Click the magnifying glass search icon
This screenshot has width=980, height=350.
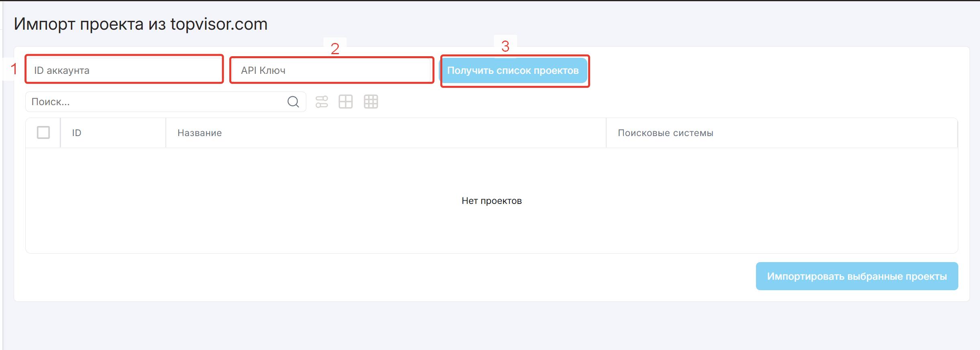tap(293, 102)
